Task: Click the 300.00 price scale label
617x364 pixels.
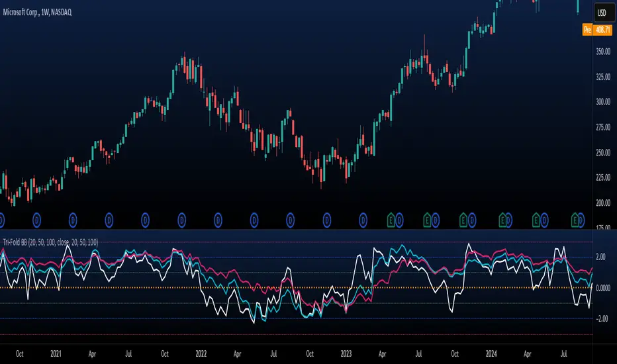Action: tap(603, 102)
